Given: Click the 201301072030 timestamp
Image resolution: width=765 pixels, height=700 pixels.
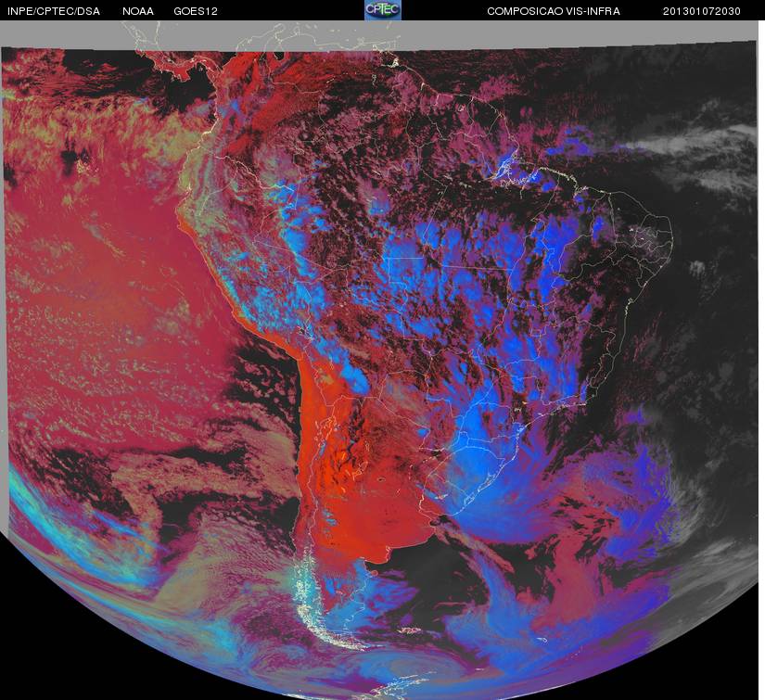Looking at the screenshot, I should coord(702,11).
